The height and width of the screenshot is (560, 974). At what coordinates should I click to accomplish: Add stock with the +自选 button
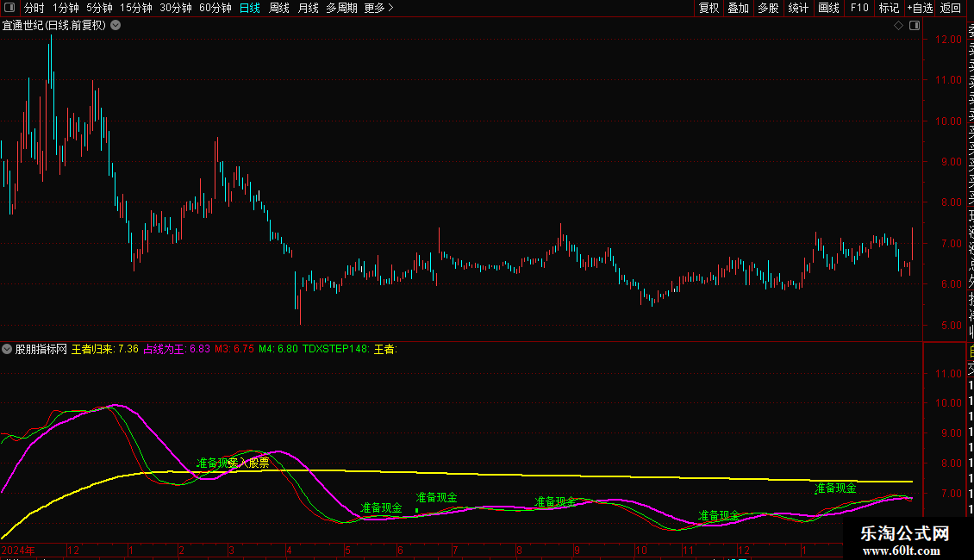pyautogui.click(x=919, y=8)
